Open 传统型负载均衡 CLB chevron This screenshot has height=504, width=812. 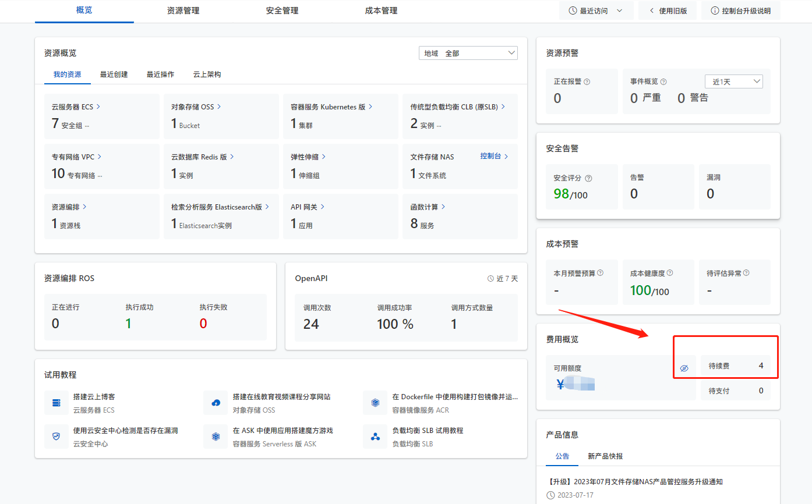(503, 107)
